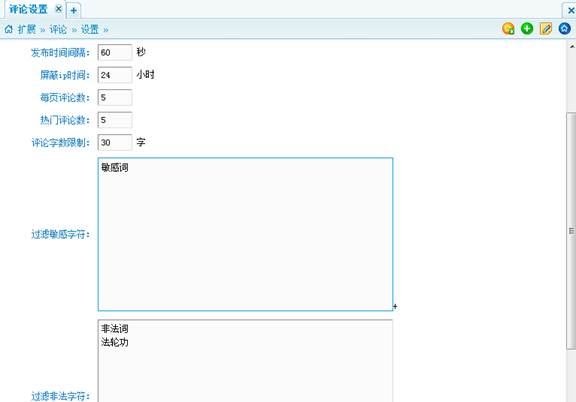
Task: Open the 设置 breadcrumb link
Action: click(90, 29)
